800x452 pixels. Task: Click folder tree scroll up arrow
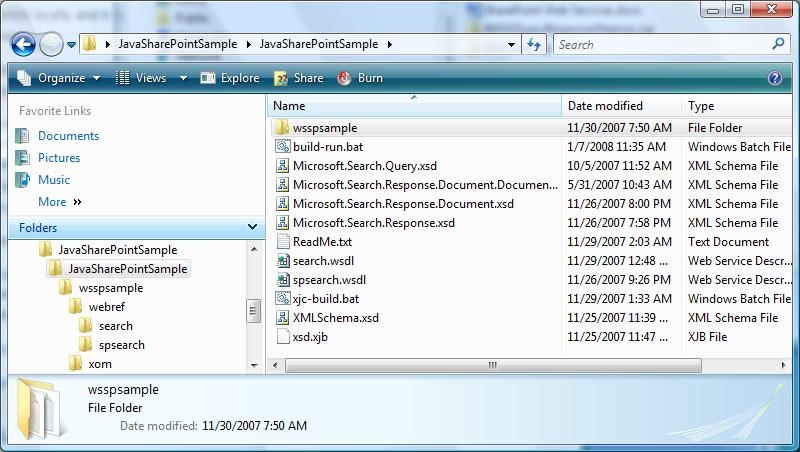[254, 249]
